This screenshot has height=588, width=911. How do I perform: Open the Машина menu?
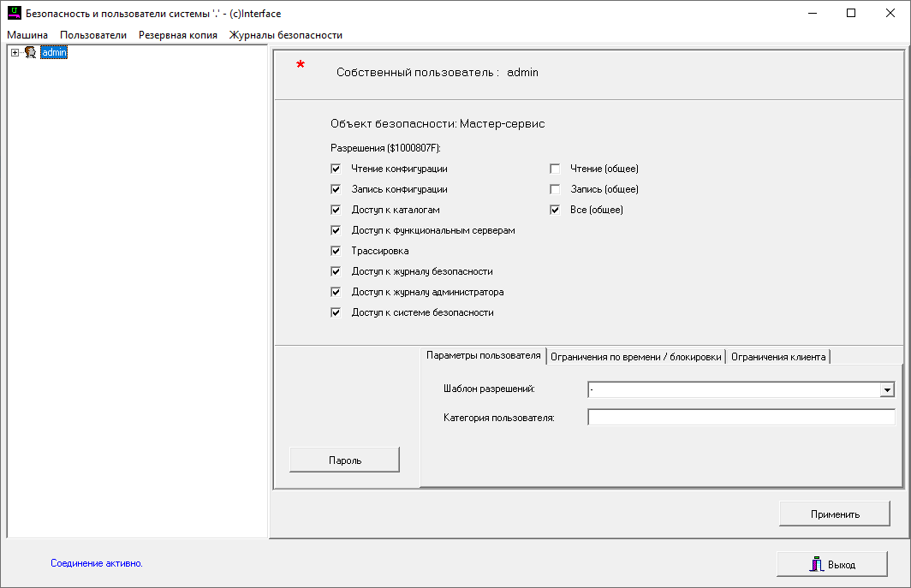(x=27, y=35)
